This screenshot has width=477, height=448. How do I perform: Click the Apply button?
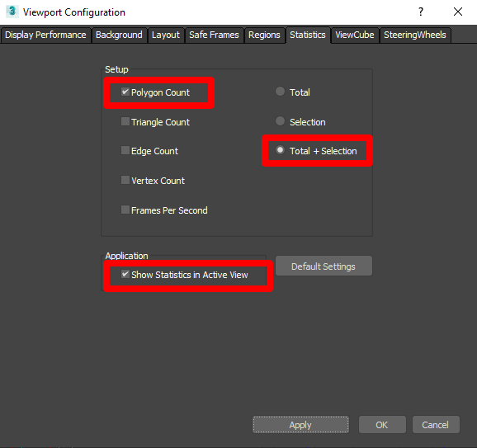(x=300, y=425)
